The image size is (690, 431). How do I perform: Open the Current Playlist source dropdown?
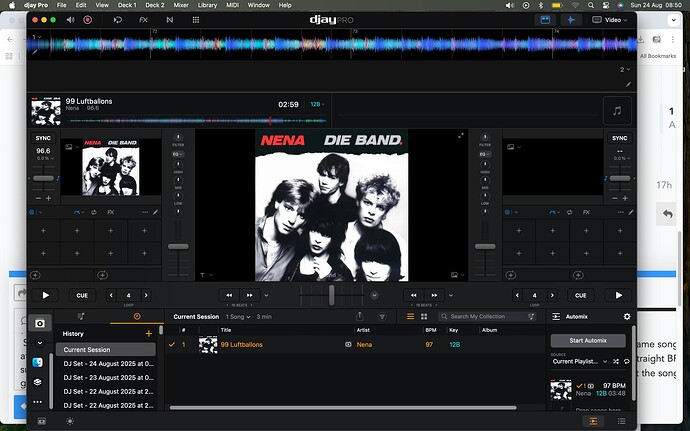[x=580, y=361]
